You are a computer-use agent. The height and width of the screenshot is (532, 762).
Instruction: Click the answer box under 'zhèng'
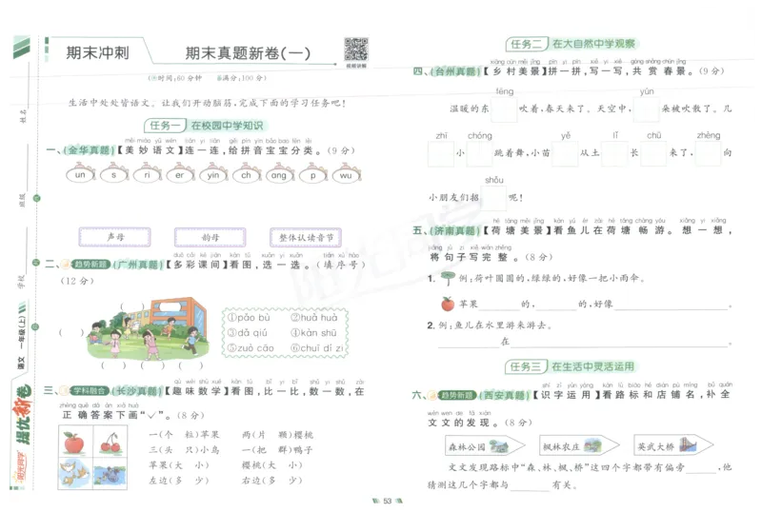coord(708,154)
